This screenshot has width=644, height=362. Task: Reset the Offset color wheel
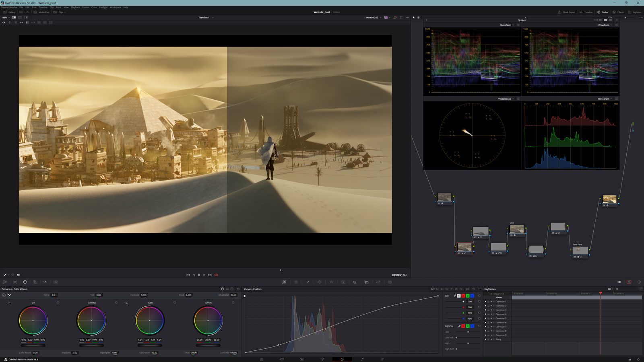(x=233, y=302)
